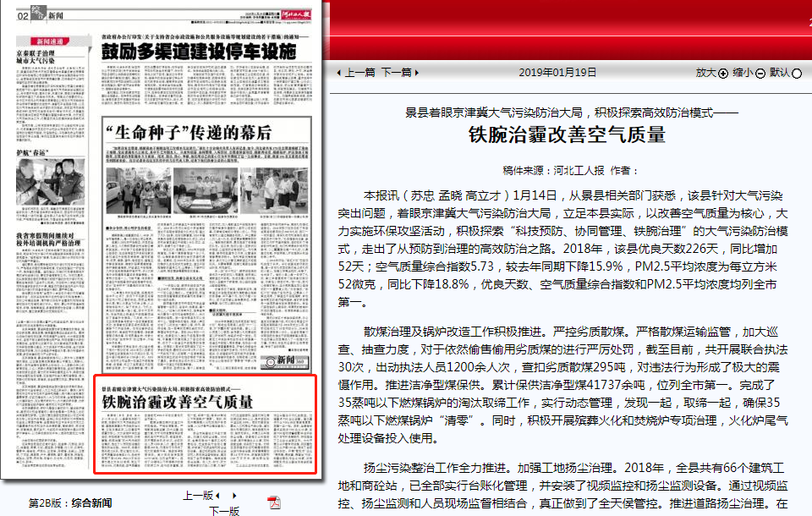Open the PDF download icon
Viewport: 812px width, 516px height.
tap(274, 502)
